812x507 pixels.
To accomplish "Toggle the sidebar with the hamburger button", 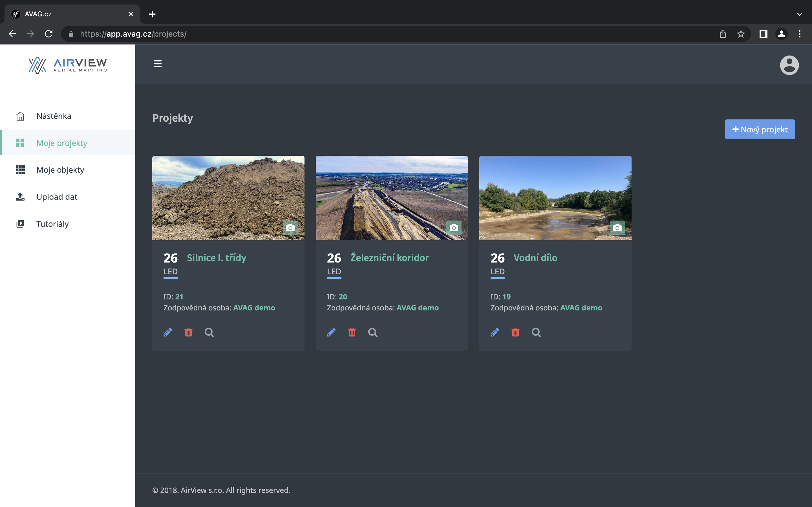I will (158, 64).
